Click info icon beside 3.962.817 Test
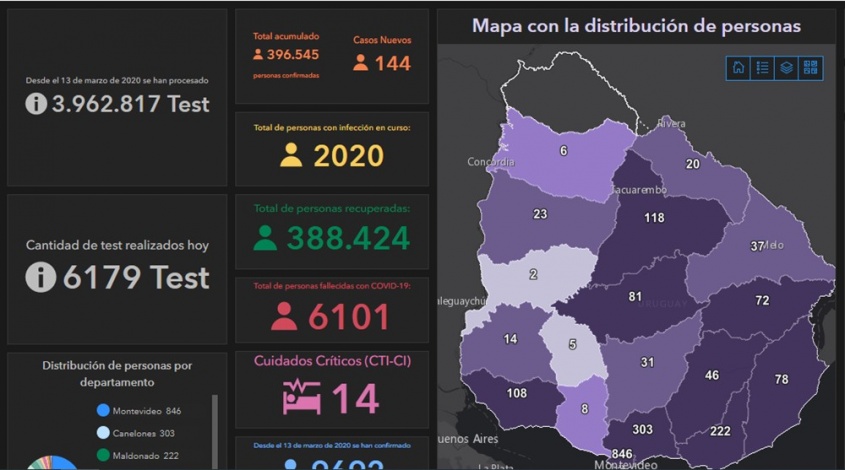This screenshot has height=470, width=845. point(36,103)
